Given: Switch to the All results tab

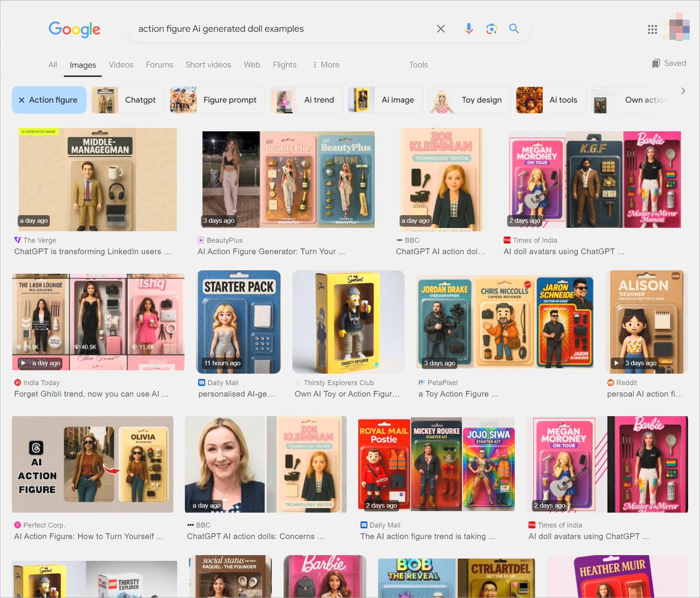Looking at the screenshot, I should coord(53,65).
